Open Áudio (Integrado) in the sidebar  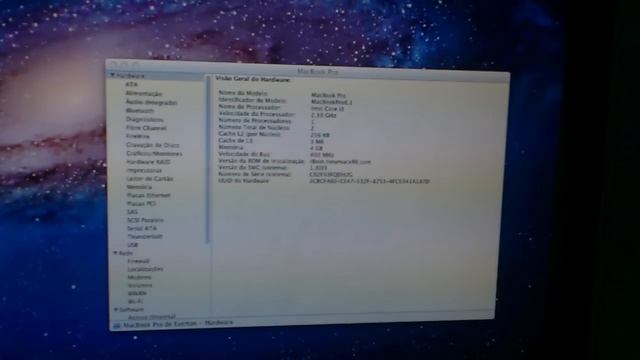(151, 102)
